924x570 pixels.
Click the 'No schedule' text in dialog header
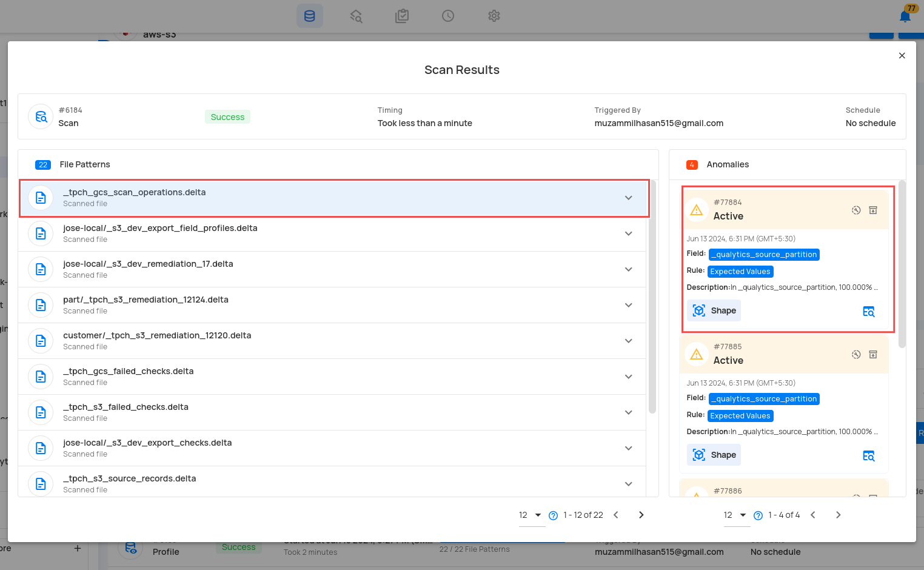(871, 123)
